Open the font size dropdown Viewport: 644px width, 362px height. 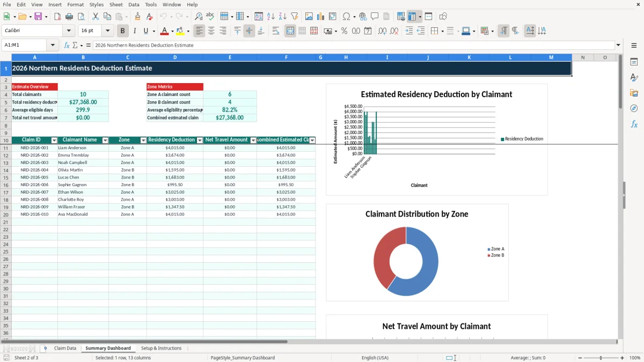[108, 31]
